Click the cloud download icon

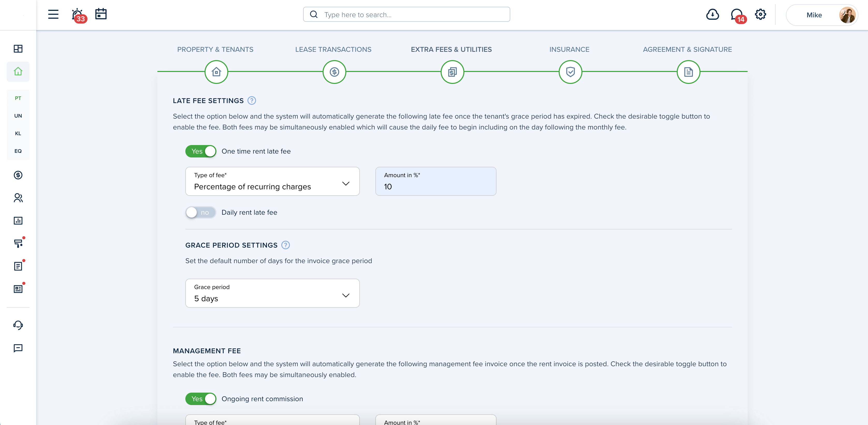[x=712, y=15]
